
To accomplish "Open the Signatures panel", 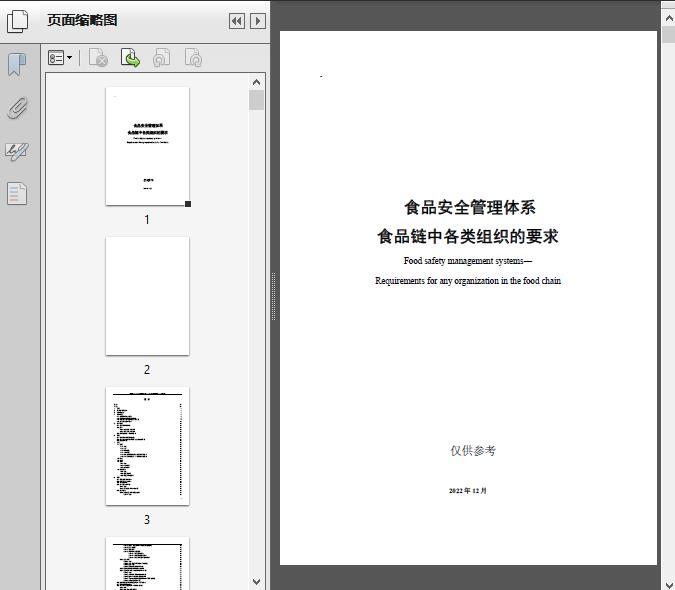I will (17, 151).
